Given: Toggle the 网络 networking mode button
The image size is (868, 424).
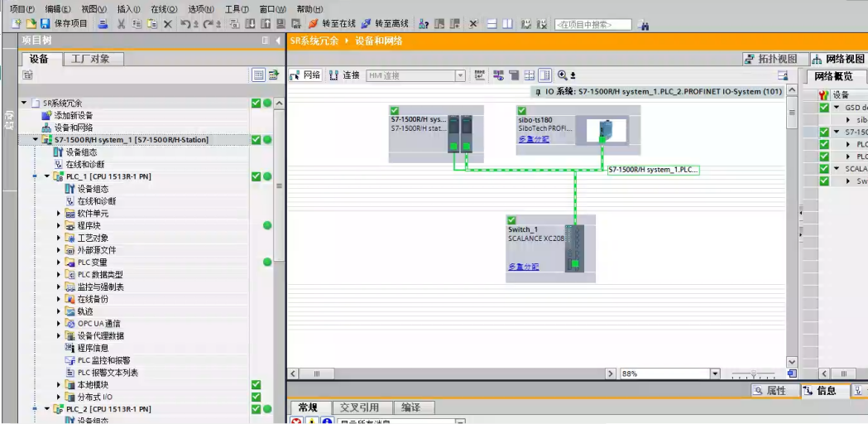Looking at the screenshot, I should click(x=305, y=75).
